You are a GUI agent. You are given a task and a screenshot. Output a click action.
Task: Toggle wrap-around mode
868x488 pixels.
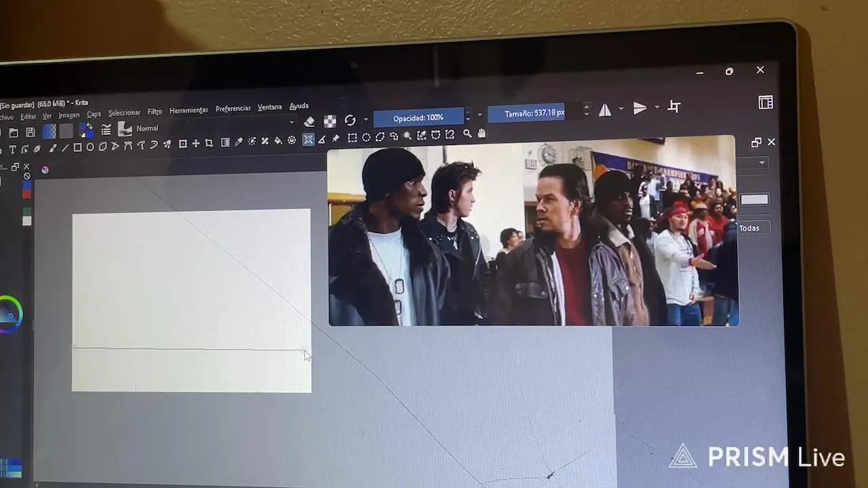pyautogui.click(x=674, y=106)
